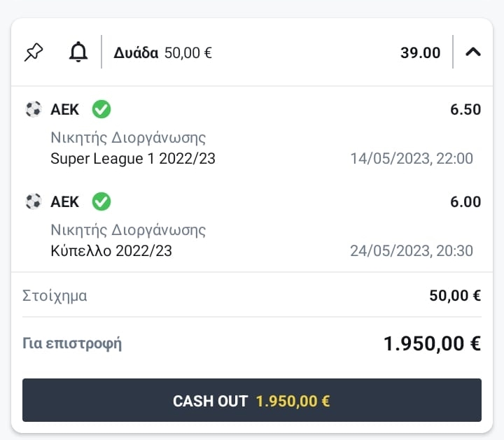This screenshot has width=504, height=440.
Task: Click the 6.00 odds value
Action: coord(465,202)
